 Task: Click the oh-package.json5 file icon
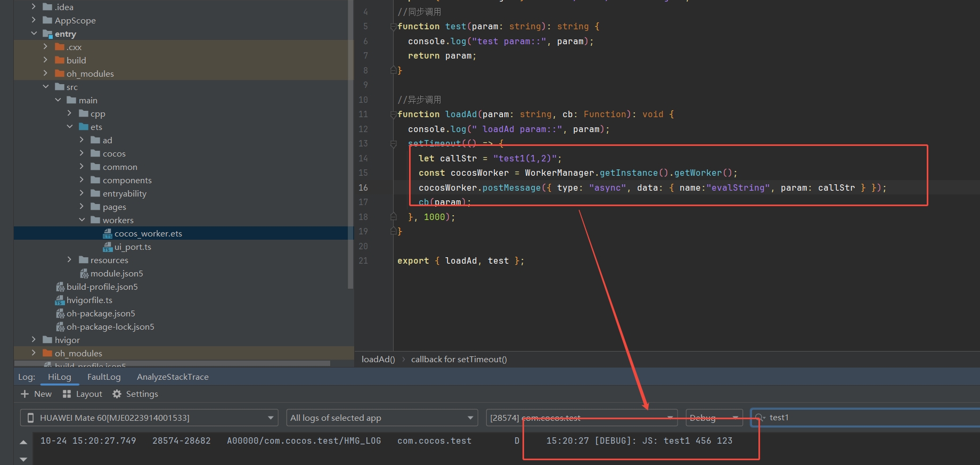point(60,313)
